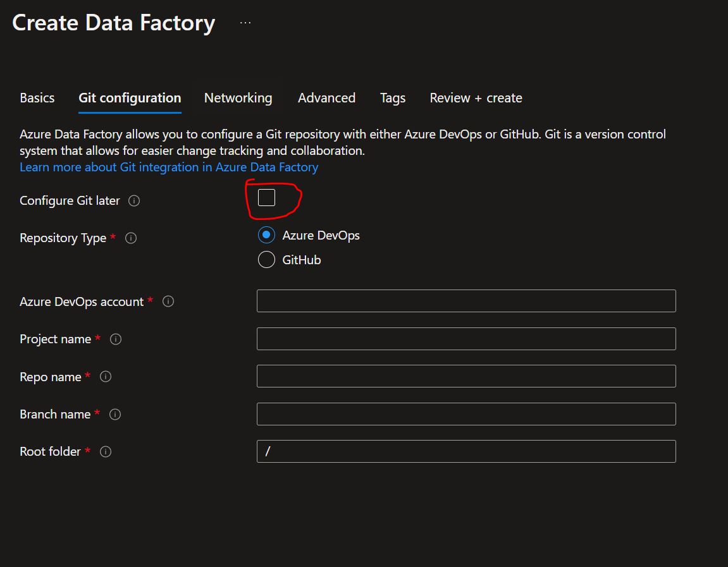Click the Root folder input field

coord(466,451)
